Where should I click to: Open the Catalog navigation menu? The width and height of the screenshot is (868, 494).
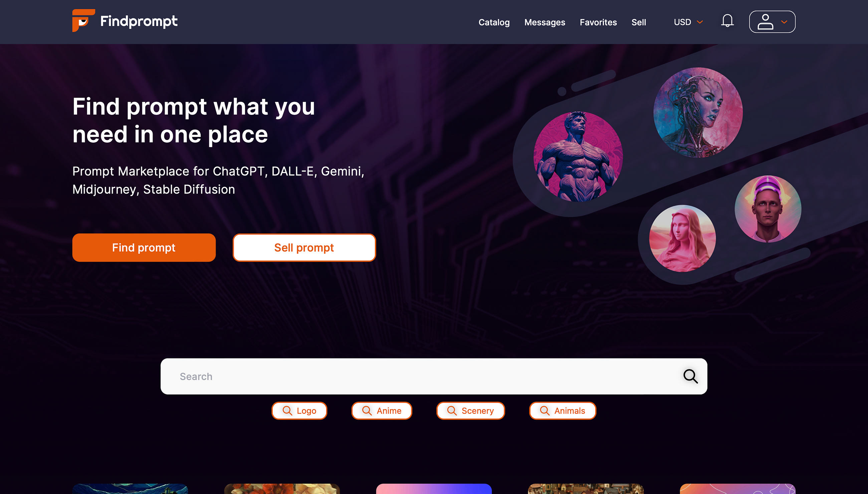point(494,22)
